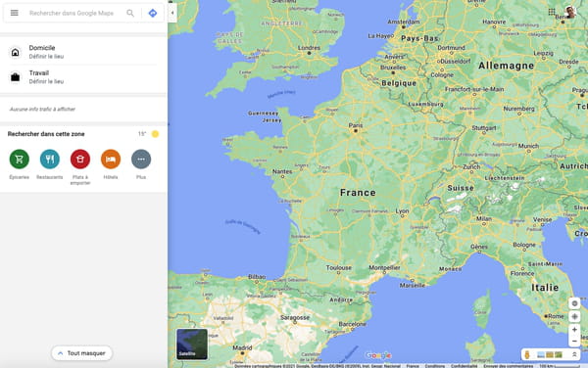Click the 'Confidentialité' footer link
The image size is (588, 368).
[465, 366]
